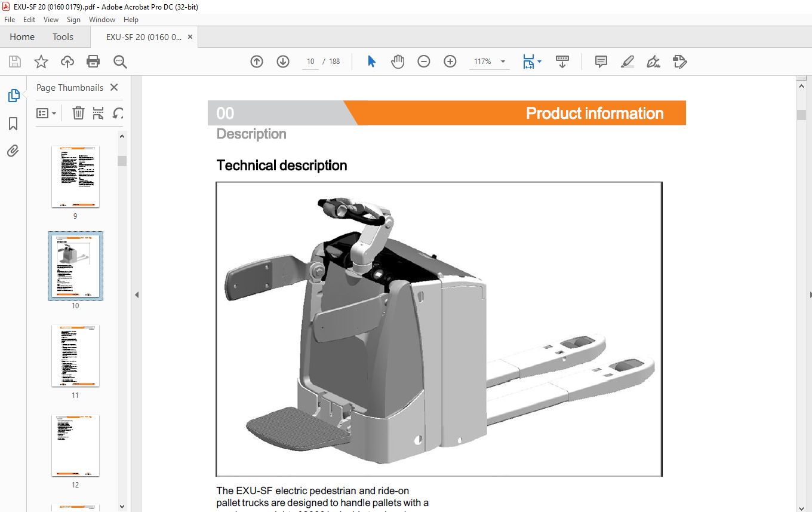Open the Help menu
This screenshot has height=512, width=812.
pos(131,20)
